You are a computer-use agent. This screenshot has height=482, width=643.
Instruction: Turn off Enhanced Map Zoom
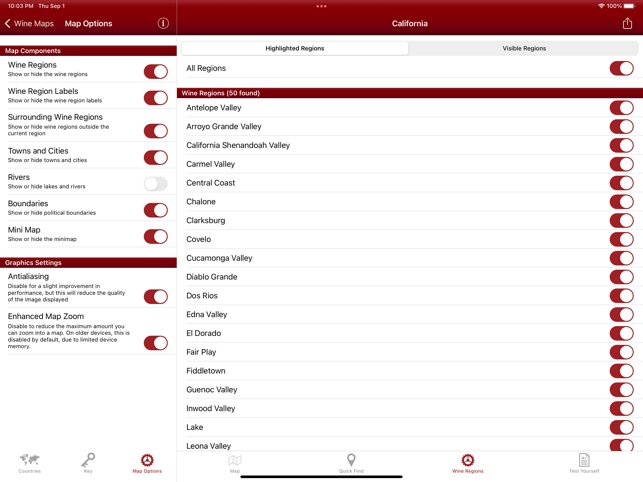coord(155,343)
